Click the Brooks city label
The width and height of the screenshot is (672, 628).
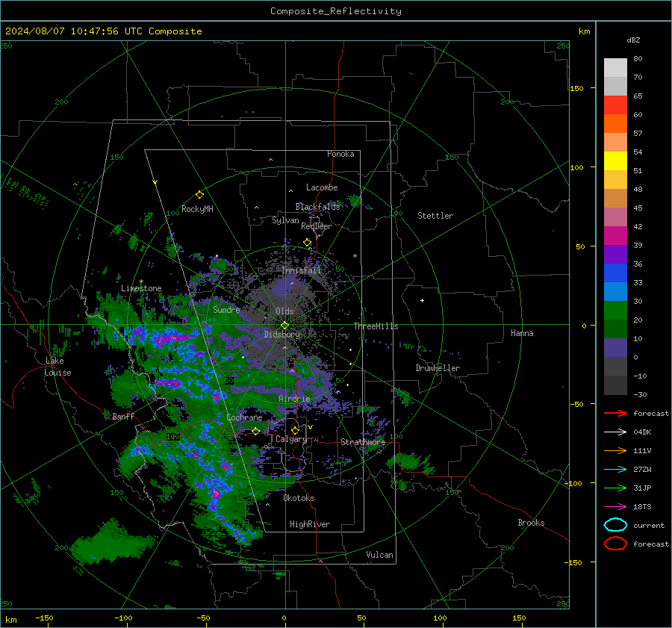click(531, 523)
